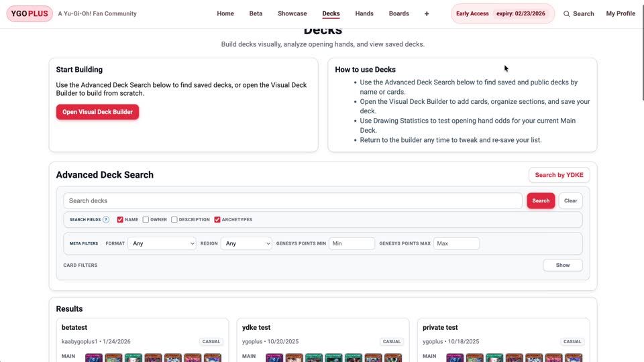The height and width of the screenshot is (362, 644).
Task: Click the Search by YDKE button
Action: [x=559, y=175]
